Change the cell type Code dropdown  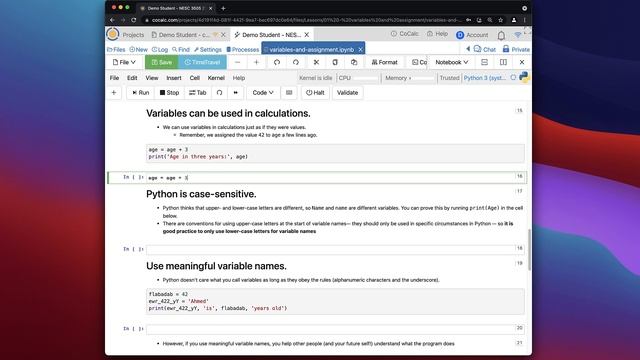(263, 93)
